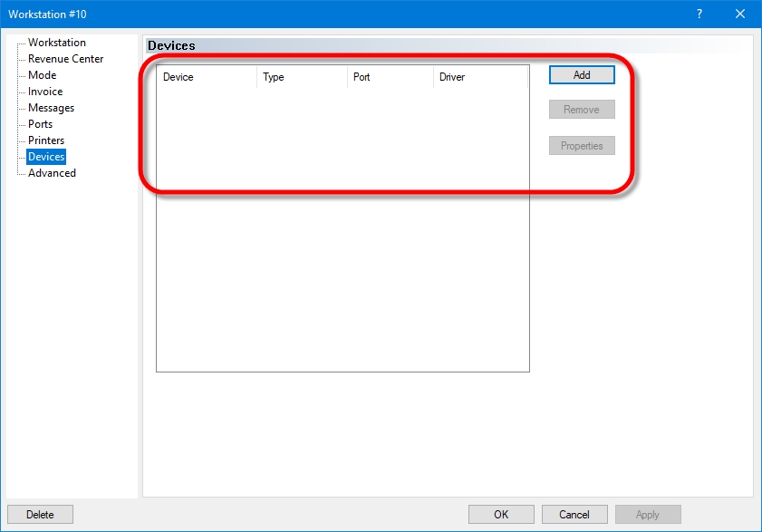Switch to the Ports section
Screen dimensions: 762x532
40,124
